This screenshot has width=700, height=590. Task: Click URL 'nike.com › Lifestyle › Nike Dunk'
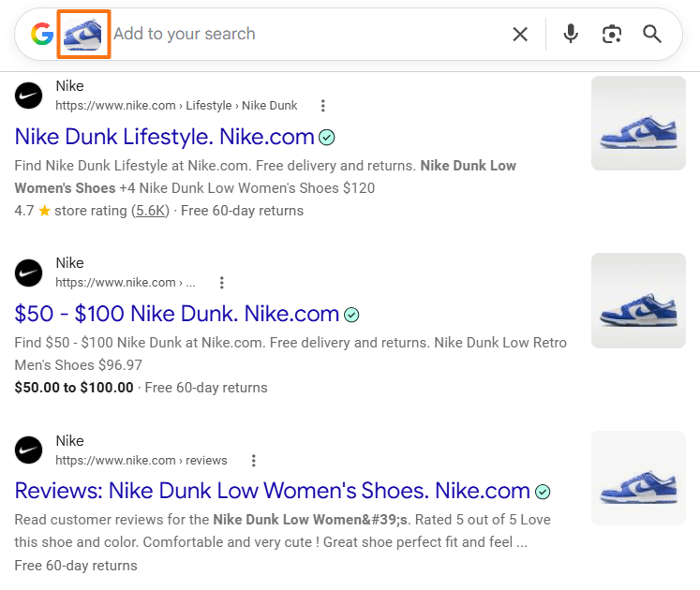tap(176, 106)
